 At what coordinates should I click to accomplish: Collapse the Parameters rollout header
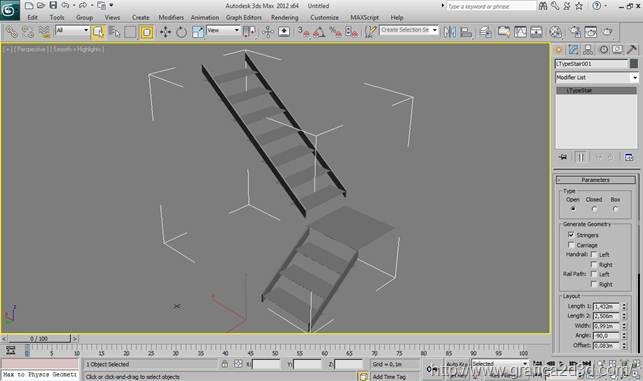595,180
